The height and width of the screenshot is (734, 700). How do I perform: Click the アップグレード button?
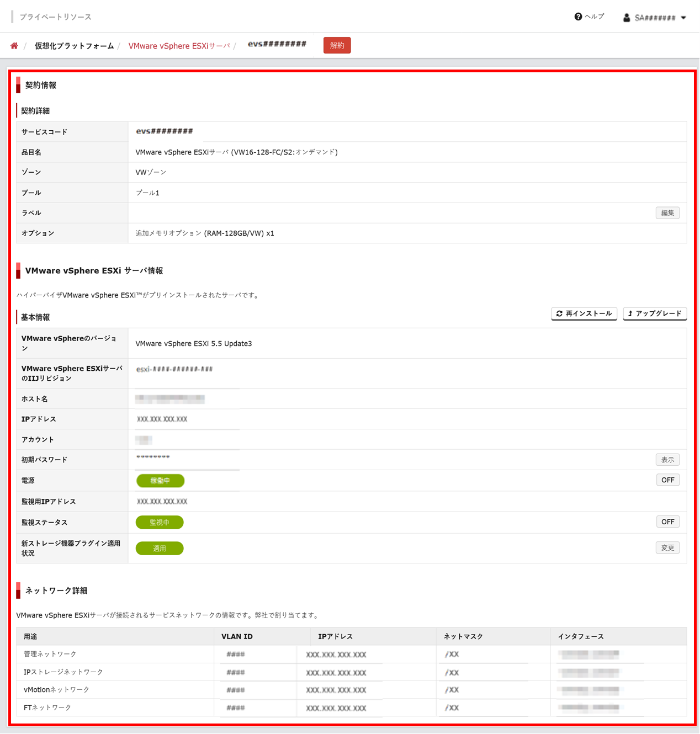[655, 313]
